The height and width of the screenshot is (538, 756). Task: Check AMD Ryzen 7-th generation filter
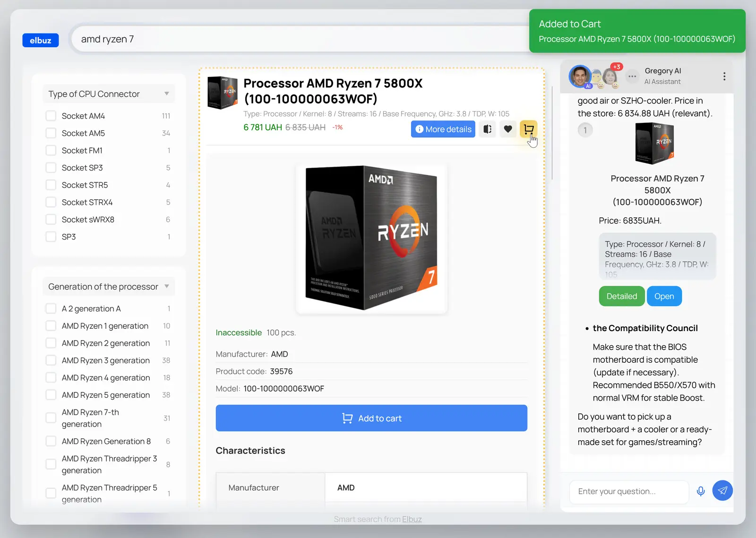(x=51, y=418)
